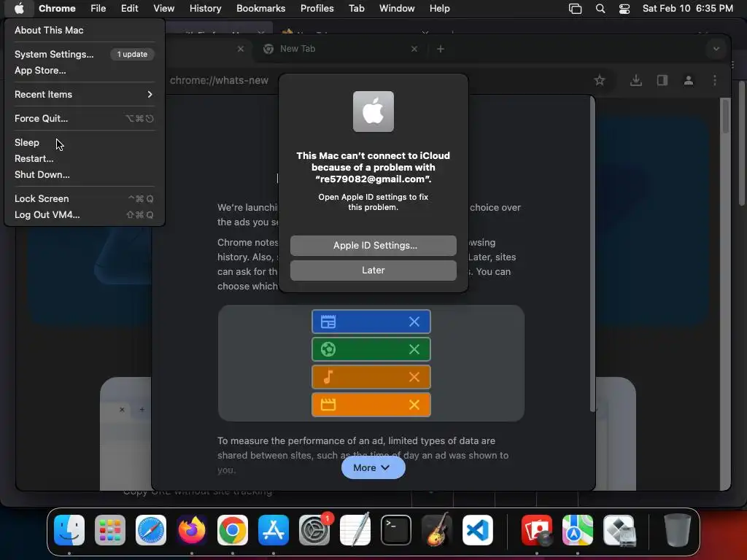This screenshot has height=560, width=747.
Task: Click Apple ID Settings… button
Action: (x=373, y=245)
